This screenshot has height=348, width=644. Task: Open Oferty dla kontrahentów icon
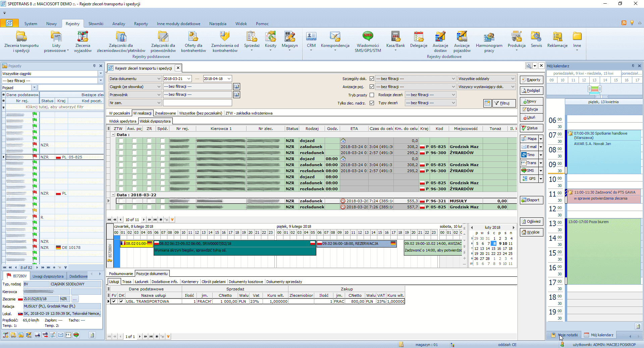(x=194, y=42)
